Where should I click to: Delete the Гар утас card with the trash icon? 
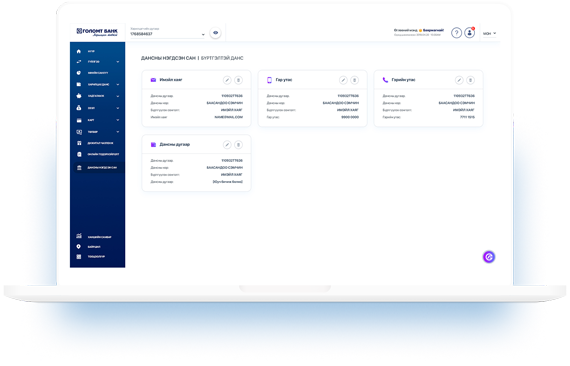(x=354, y=80)
